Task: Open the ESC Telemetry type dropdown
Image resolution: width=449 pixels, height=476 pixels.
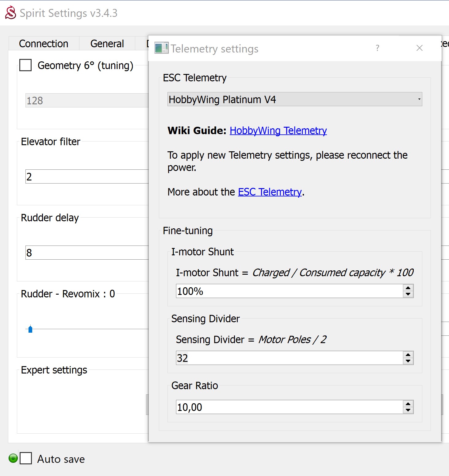Action: tap(294, 99)
